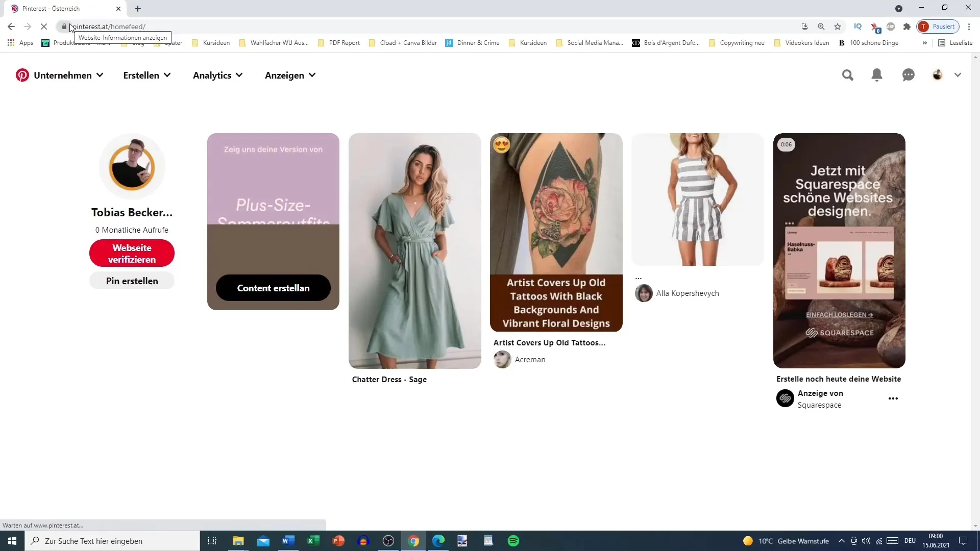The height and width of the screenshot is (551, 980).
Task: Open the Analytics dropdown menu
Action: click(218, 75)
